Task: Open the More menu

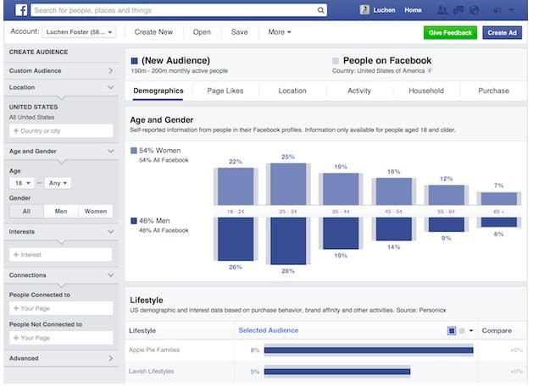Action: 280,32
